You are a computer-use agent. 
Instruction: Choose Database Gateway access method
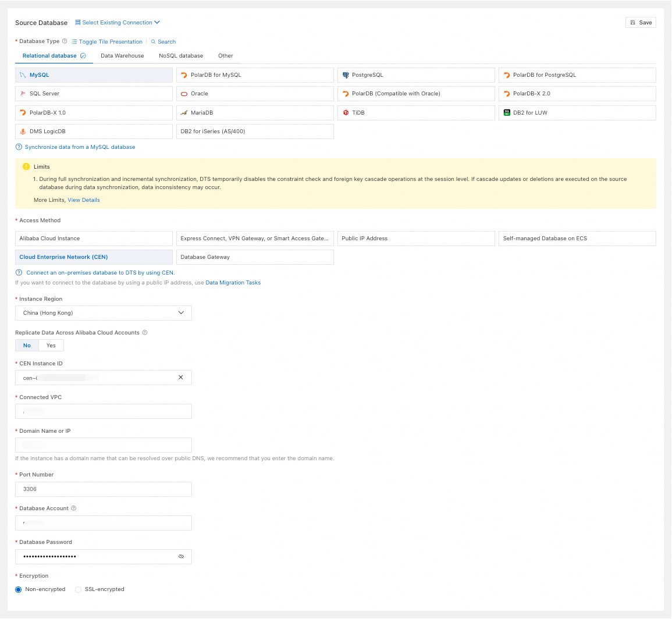coord(255,257)
